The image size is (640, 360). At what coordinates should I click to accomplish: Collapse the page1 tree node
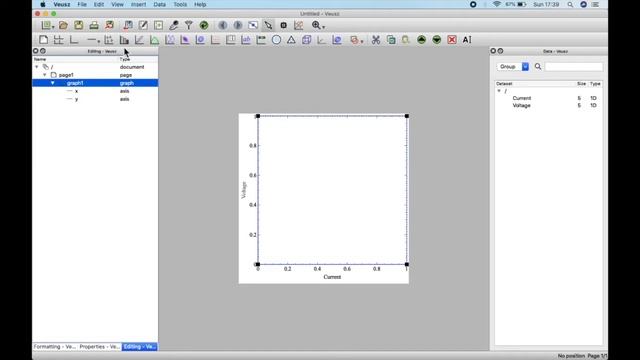(x=44, y=75)
